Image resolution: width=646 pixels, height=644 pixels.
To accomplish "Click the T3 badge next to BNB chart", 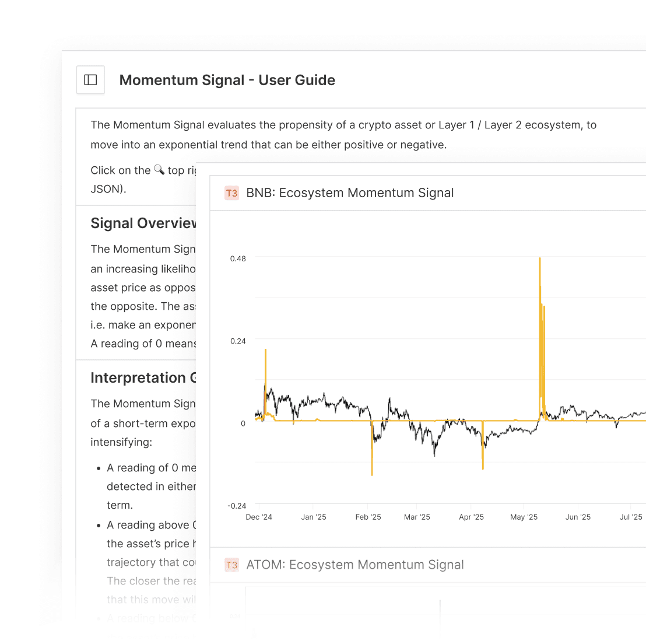I will pos(231,192).
